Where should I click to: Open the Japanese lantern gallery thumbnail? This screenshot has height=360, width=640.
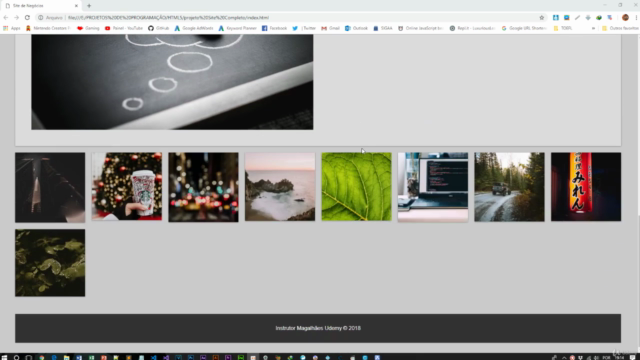(x=586, y=187)
